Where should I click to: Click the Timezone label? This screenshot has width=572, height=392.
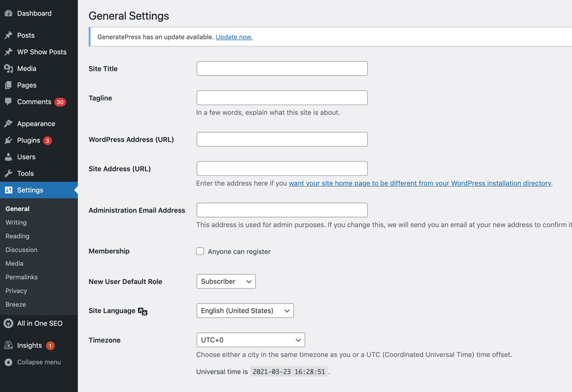105,340
